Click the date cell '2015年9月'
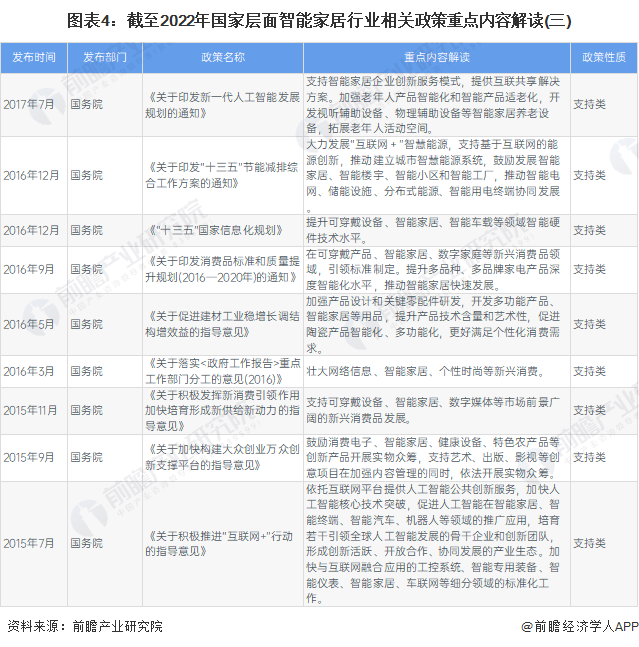 point(29,457)
